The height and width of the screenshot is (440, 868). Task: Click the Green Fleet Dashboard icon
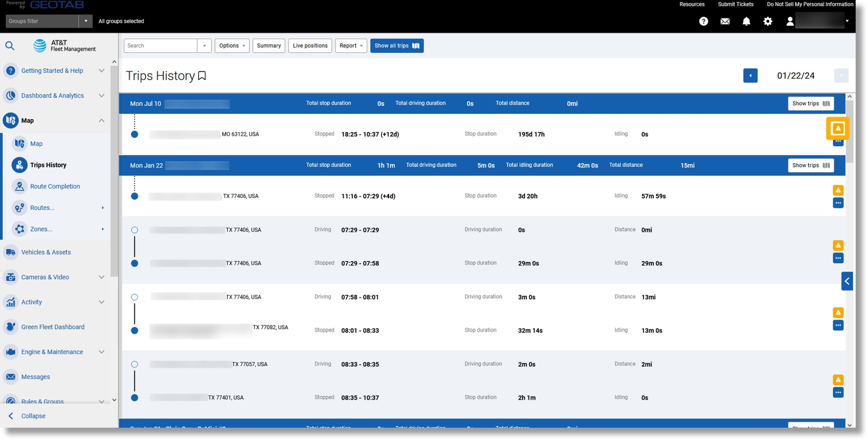point(11,327)
